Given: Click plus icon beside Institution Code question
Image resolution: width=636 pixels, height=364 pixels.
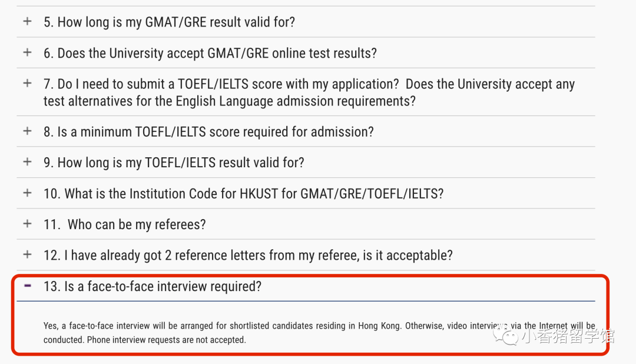Looking at the screenshot, I should 27,193.
